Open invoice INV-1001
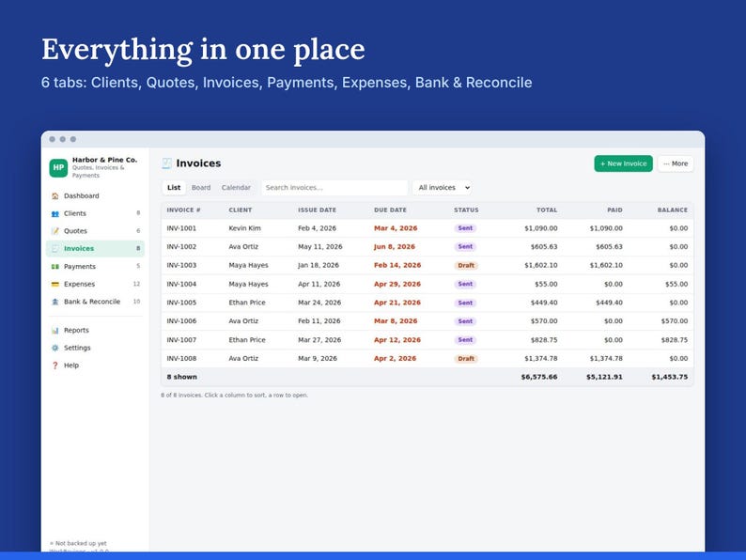 (x=427, y=228)
